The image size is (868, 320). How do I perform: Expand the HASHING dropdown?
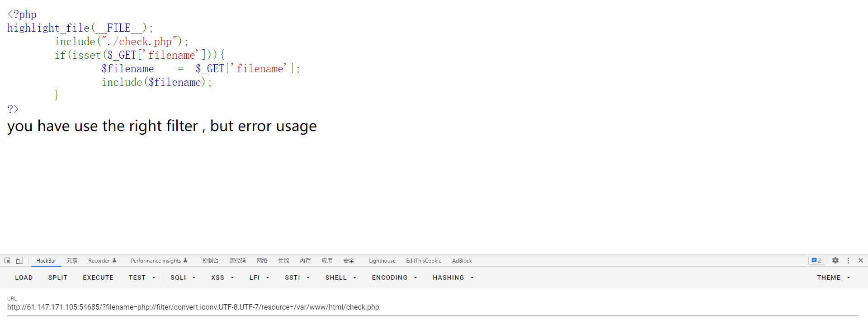(453, 278)
